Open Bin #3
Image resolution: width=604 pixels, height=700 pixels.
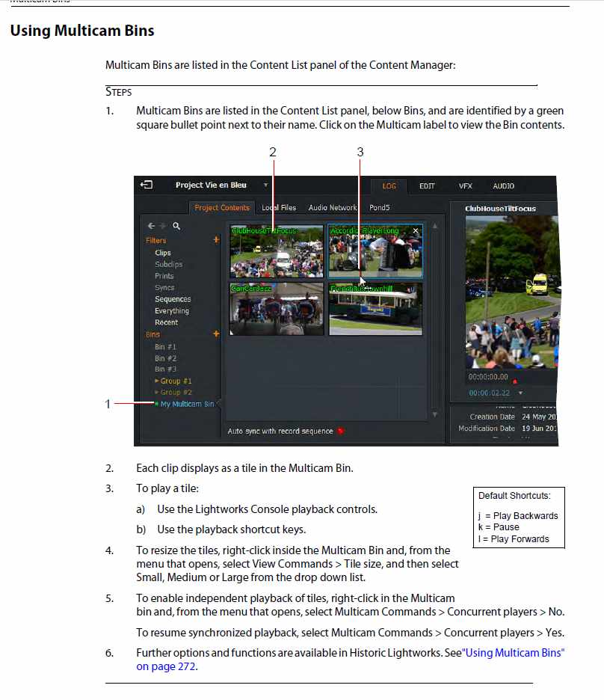pos(165,369)
